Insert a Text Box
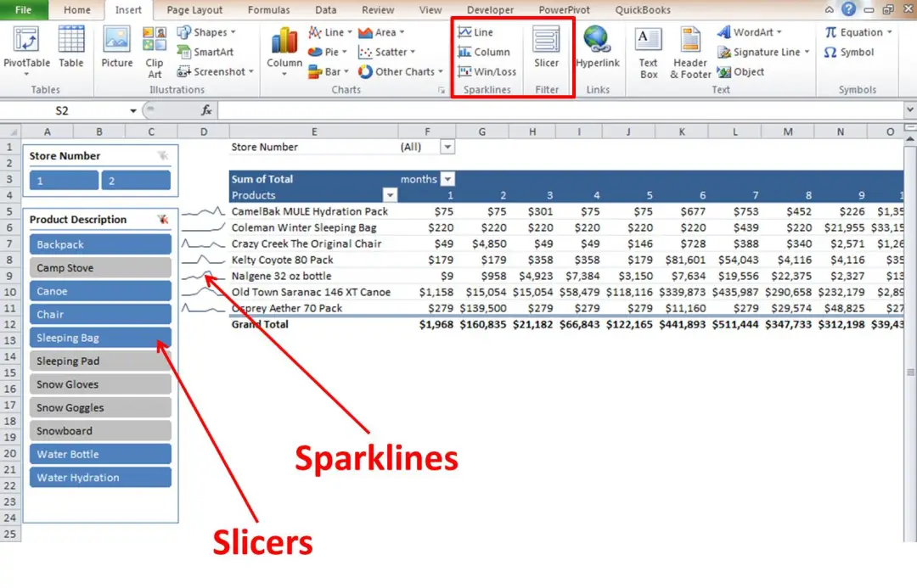The height and width of the screenshot is (588, 917). click(648, 53)
